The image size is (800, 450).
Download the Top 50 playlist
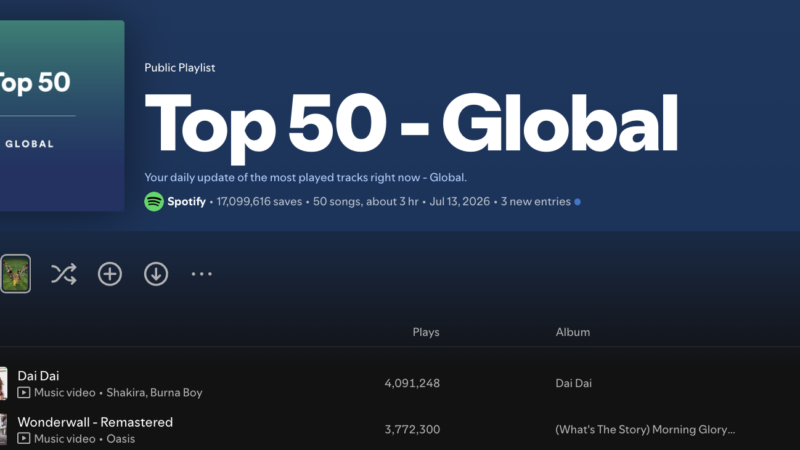156,274
